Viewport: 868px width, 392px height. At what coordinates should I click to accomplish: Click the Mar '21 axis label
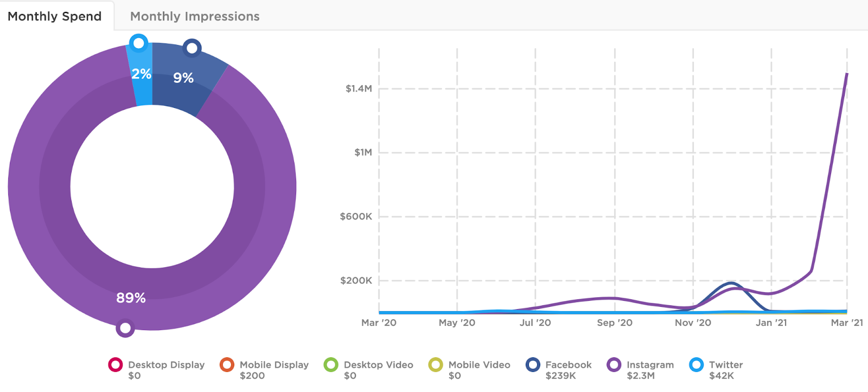click(847, 323)
